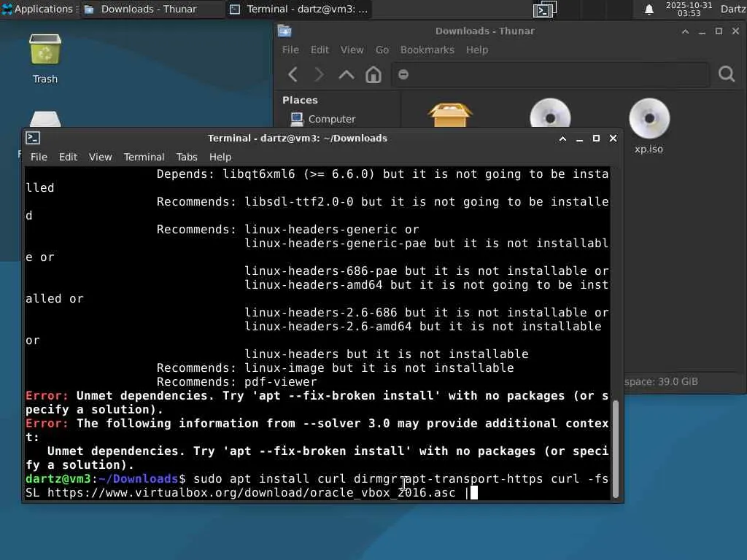This screenshot has height=560, width=747.
Task: Go to parent folder in Thunar
Action: click(x=347, y=74)
